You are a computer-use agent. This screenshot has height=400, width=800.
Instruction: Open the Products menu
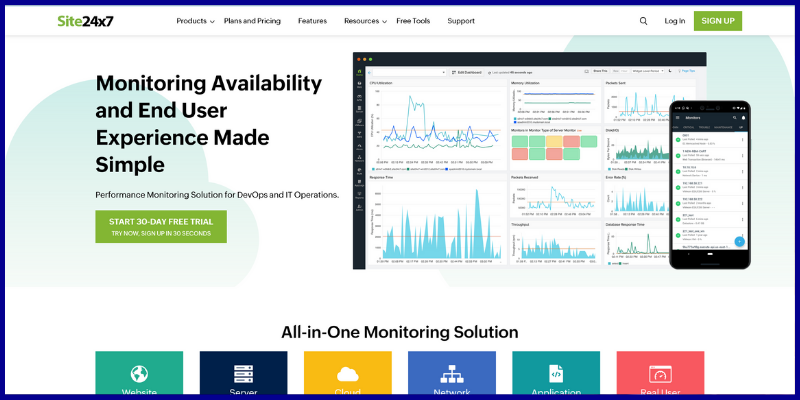point(191,21)
